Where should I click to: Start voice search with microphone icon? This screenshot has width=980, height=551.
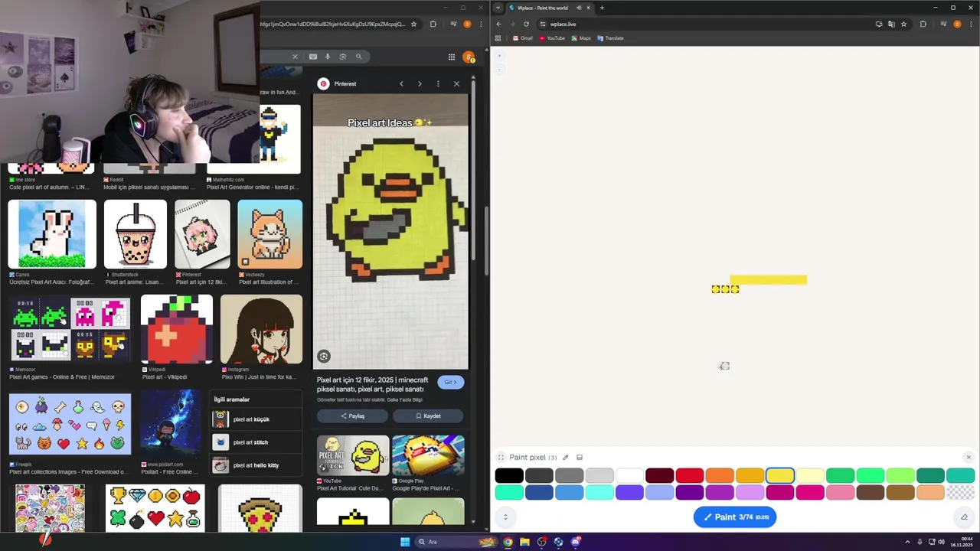[x=328, y=57]
